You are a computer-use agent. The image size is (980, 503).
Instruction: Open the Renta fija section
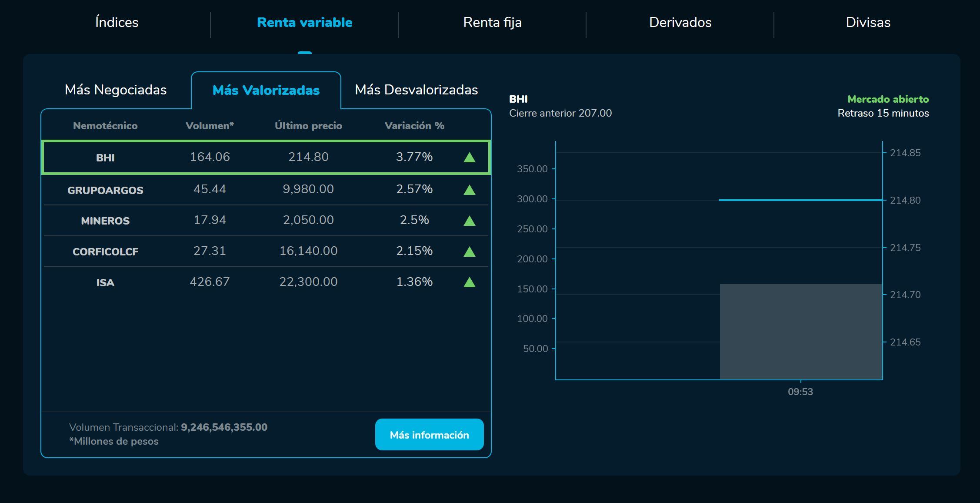pos(493,22)
